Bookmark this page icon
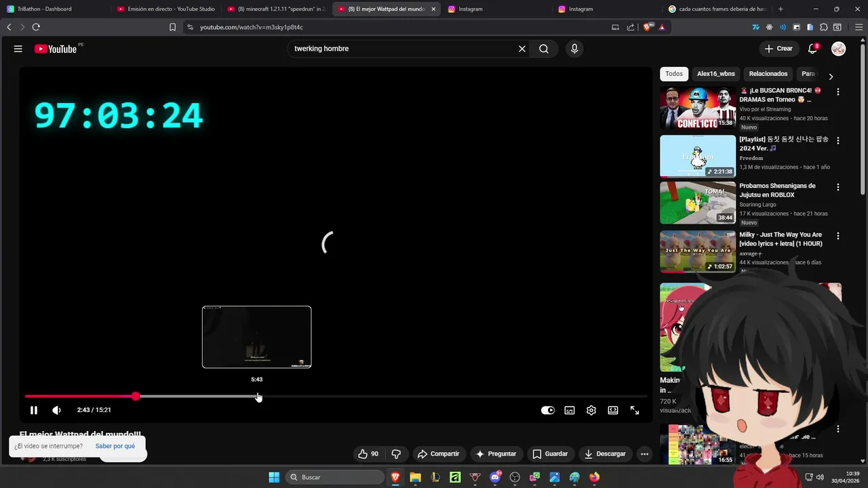 (172, 27)
